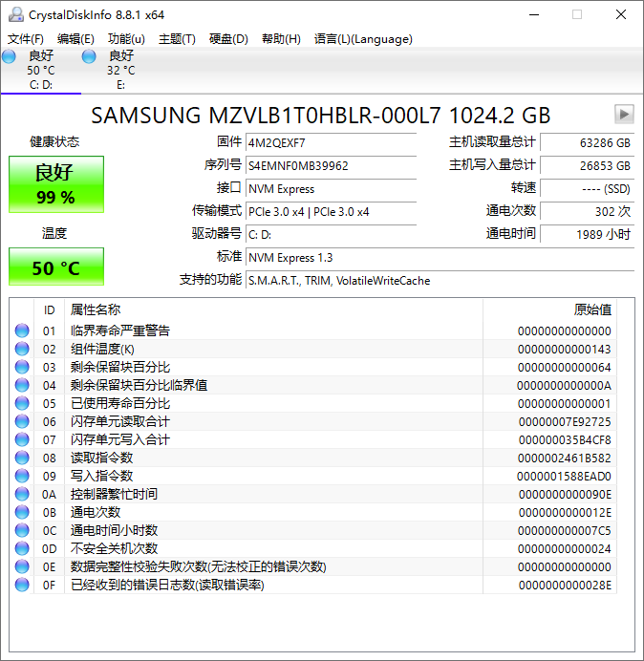Open the 主题(T) menu

pyautogui.click(x=177, y=39)
